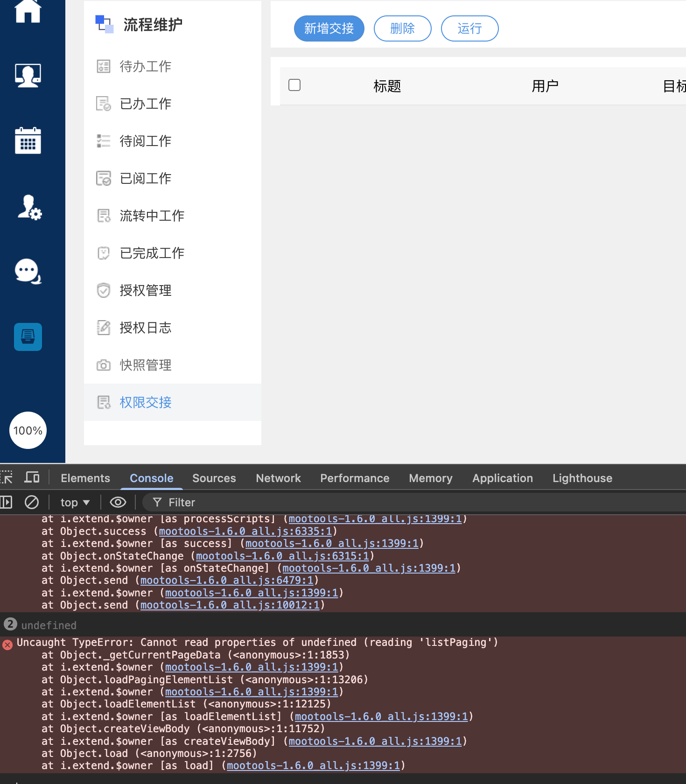The height and width of the screenshot is (784, 686).
Task: Open link on the createViewBody stack line
Action: [375, 741]
